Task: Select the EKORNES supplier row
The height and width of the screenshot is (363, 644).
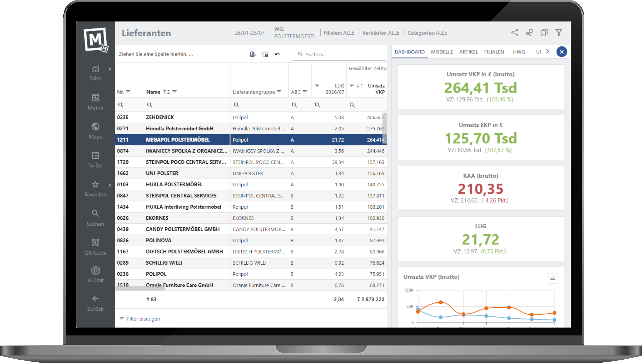Action: (x=251, y=218)
